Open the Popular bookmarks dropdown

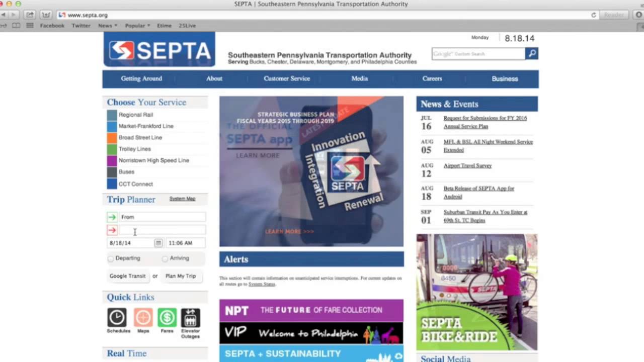[137, 26]
